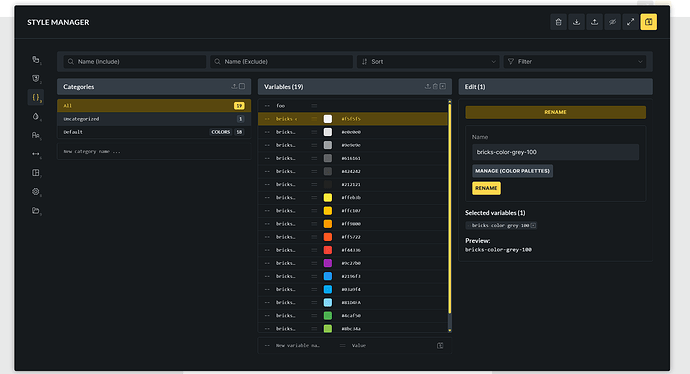Click the #424242 value text

click(x=351, y=171)
